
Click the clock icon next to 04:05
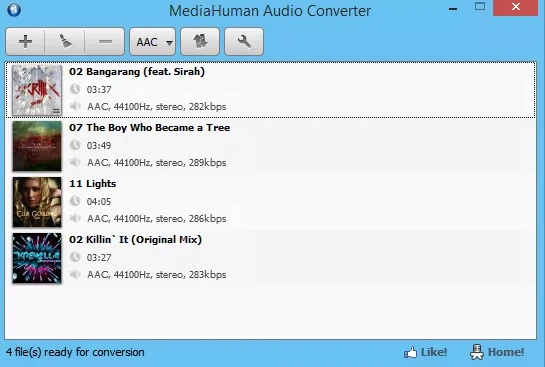click(75, 201)
